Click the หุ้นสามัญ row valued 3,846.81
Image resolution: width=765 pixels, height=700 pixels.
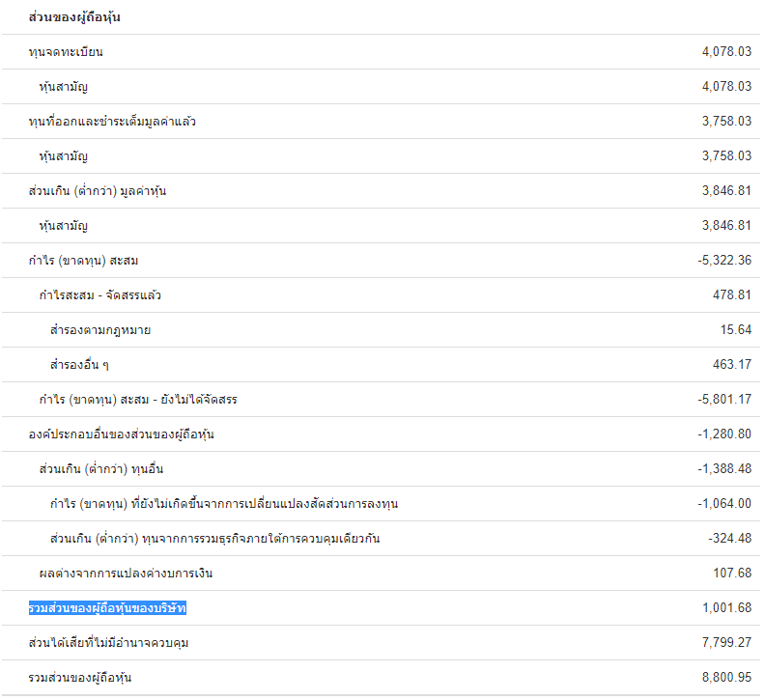381,226
